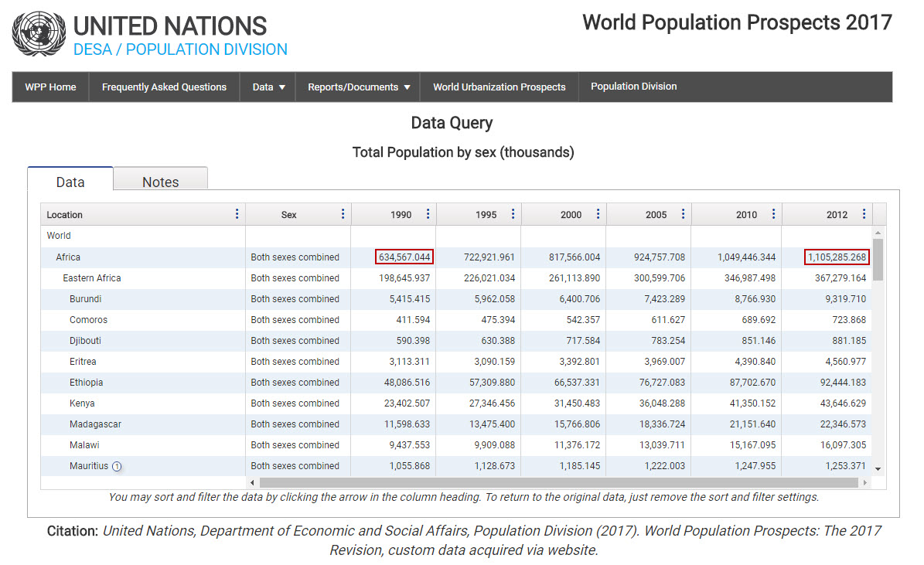This screenshot has width=924, height=565.
Task: Click Kenya's 2000 value 31,450.483
Action: click(577, 403)
